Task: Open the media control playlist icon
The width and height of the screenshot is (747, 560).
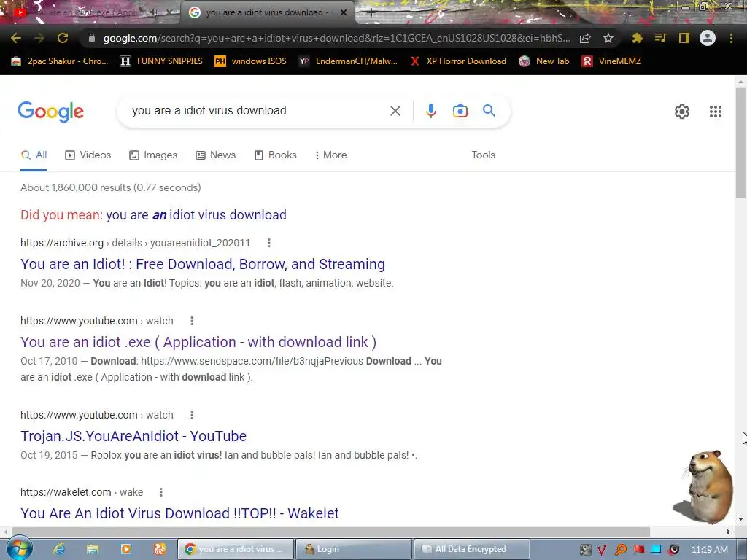Action: coord(660,38)
